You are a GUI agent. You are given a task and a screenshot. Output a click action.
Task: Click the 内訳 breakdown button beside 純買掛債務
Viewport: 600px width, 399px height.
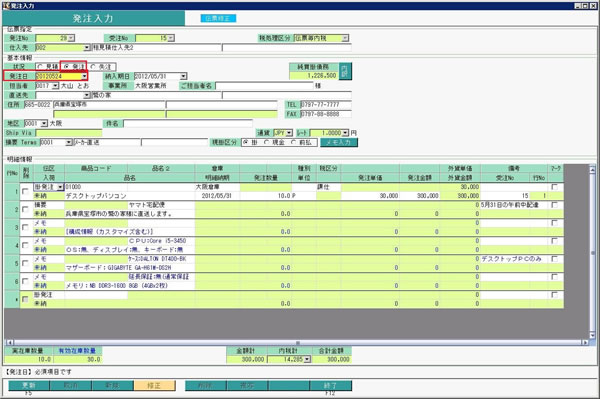point(345,71)
